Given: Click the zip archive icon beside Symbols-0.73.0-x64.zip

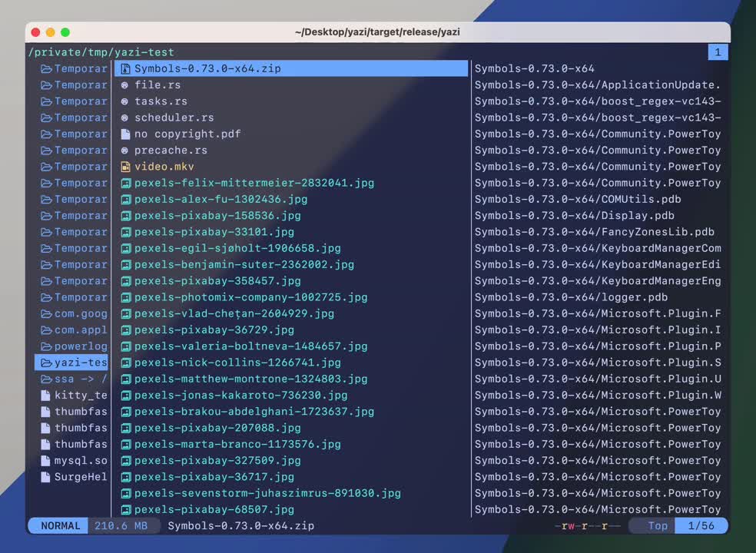Looking at the screenshot, I should coord(125,69).
